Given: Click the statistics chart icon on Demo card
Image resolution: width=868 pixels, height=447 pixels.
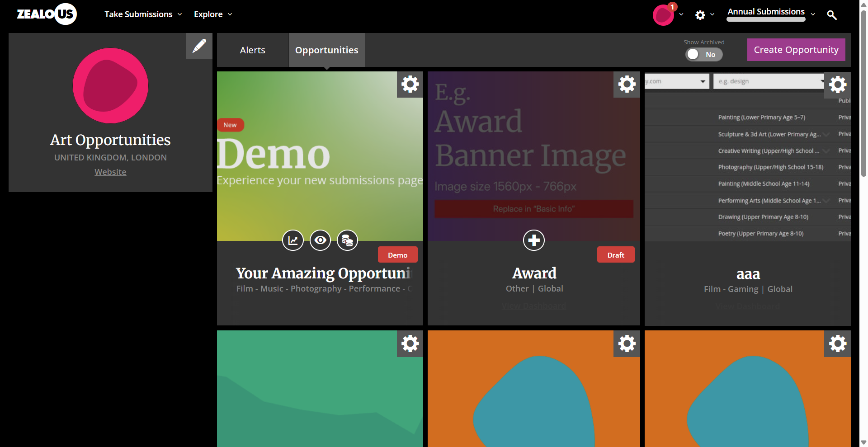Looking at the screenshot, I should click(x=293, y=240).
